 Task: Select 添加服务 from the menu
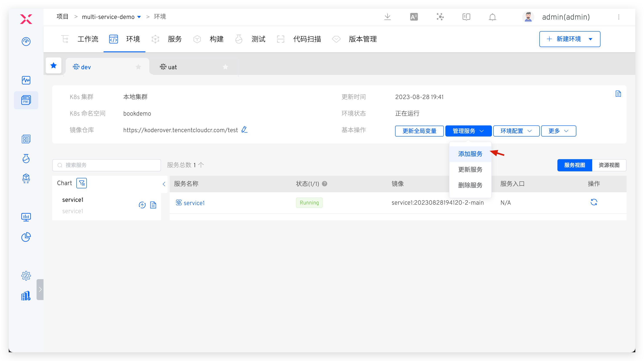(470, 154)
